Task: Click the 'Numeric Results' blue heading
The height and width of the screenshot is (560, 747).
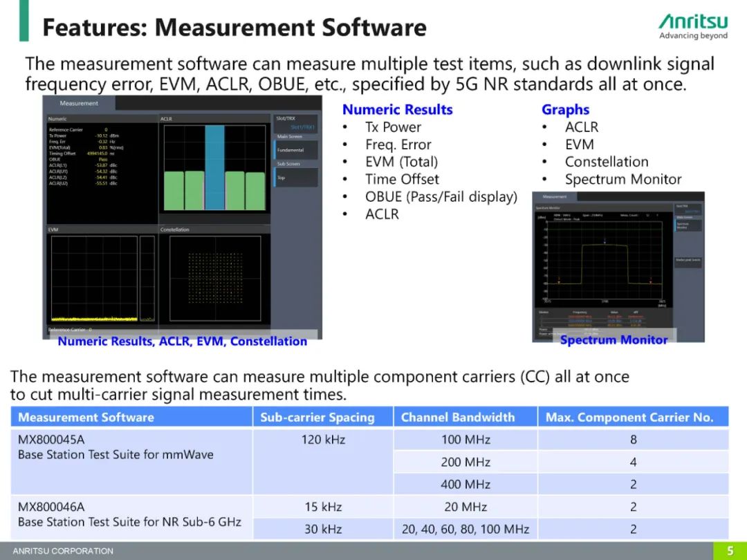Action: click(x=397, y=109)
